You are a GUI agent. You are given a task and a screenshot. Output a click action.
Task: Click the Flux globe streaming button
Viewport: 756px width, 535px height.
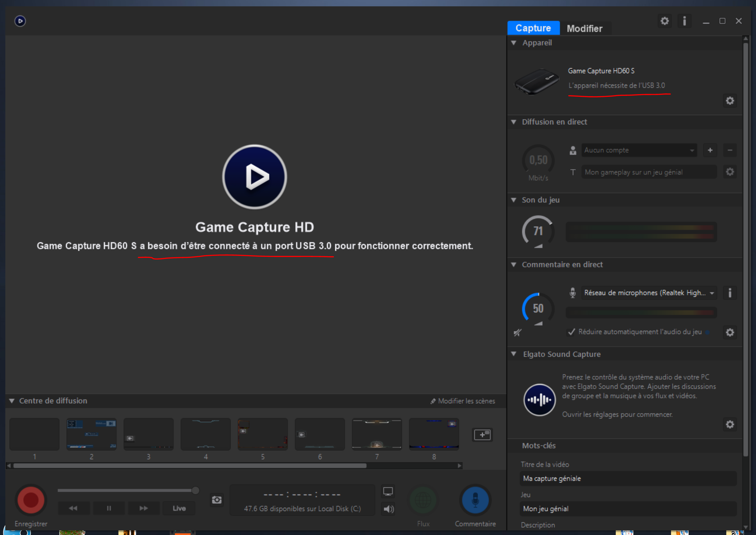pyautogui.click(x=423, y=500)
